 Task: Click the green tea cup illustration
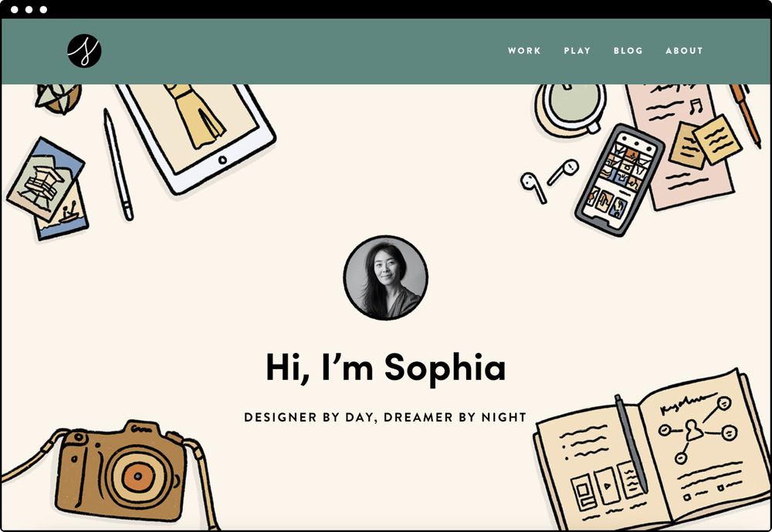[571, 110]
